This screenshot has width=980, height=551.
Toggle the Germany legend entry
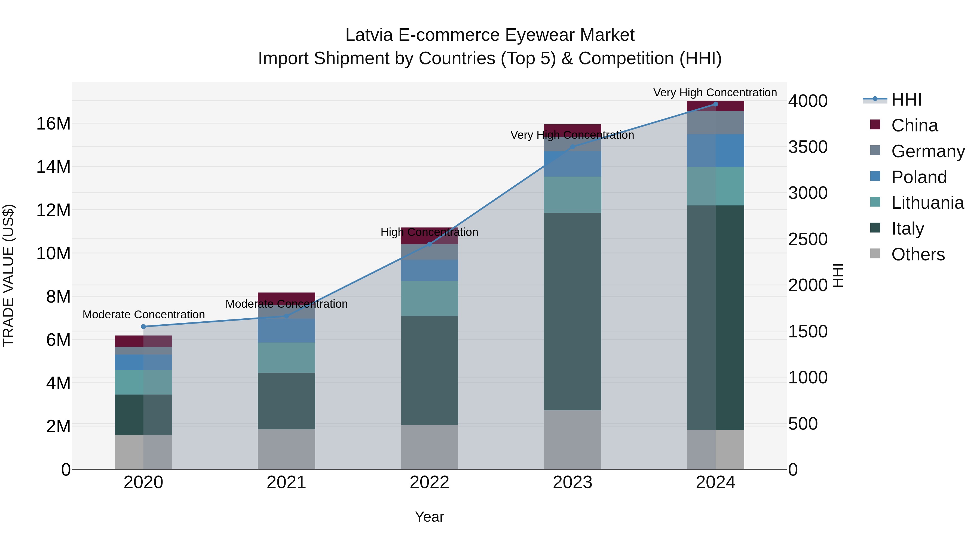918,151
